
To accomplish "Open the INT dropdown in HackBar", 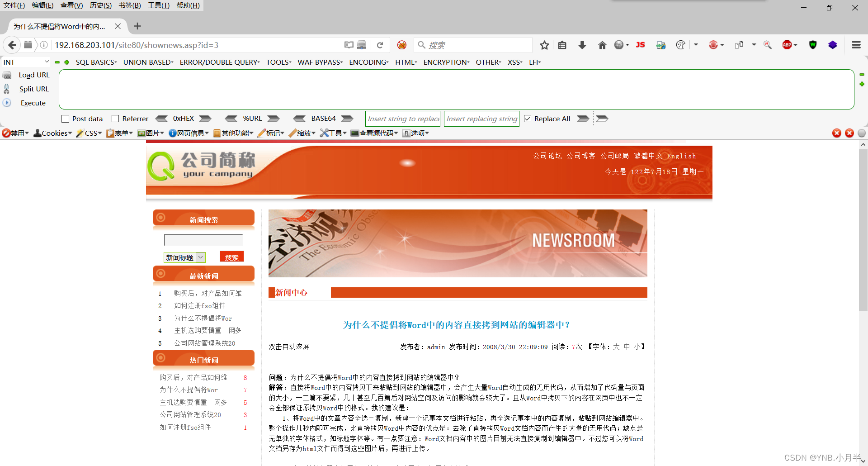I will click(25, 62).
